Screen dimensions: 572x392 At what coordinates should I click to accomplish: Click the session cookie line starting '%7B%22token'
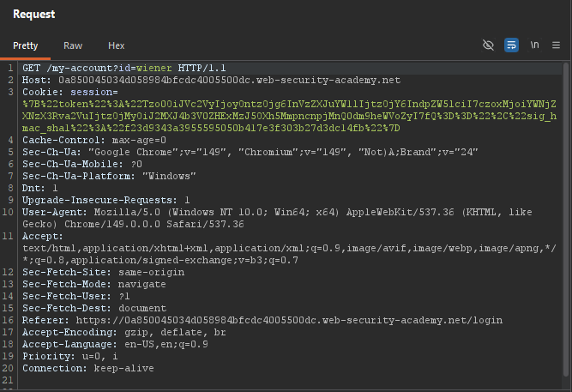[x=289, y=105]
